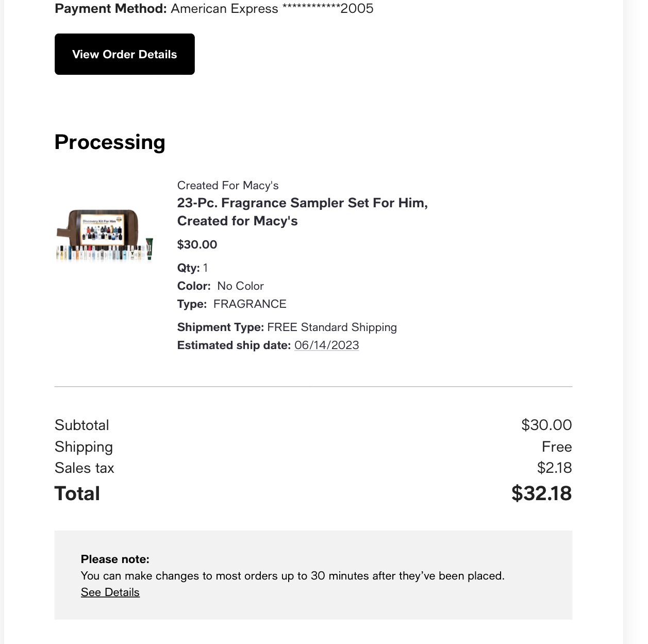Image resolution: width=648 pixels, height=644 pixels.
Task: Click the Payment Method label
Action: tap(111, 9)
